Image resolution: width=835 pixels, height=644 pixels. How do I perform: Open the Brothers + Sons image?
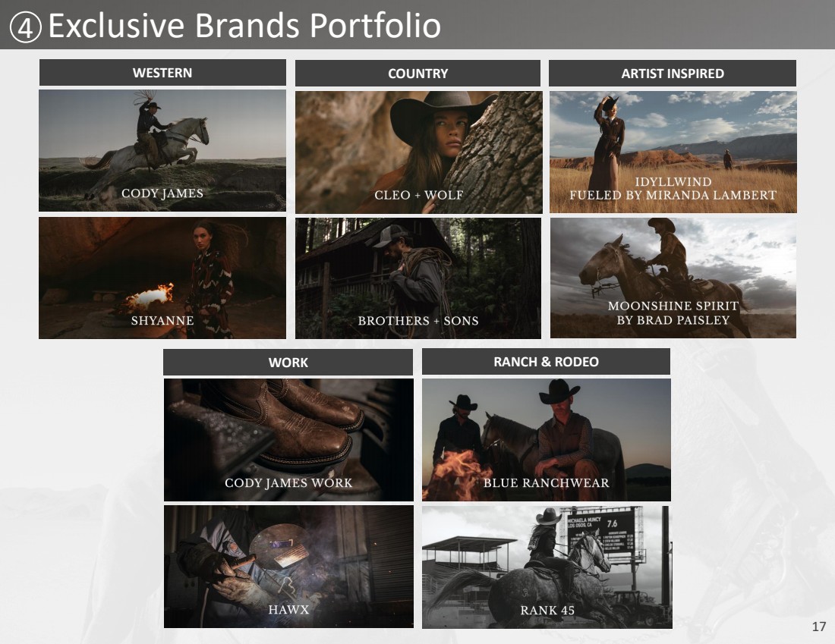(418, 278)
